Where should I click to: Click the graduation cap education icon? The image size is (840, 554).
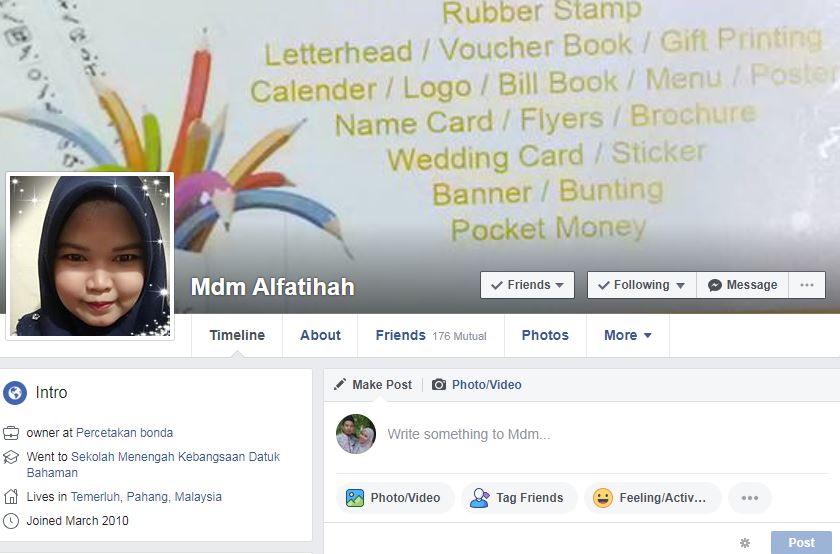(11, 457)
